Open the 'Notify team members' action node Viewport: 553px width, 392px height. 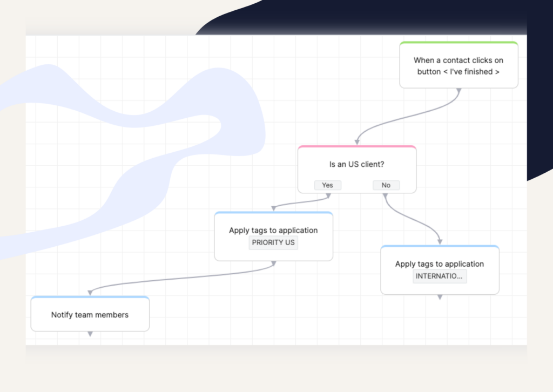click(x=90, y=314)
